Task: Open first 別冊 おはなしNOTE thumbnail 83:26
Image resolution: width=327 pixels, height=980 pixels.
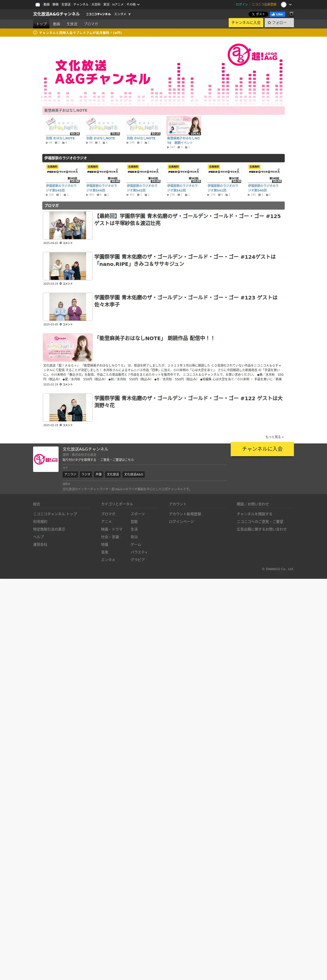Action: coord(62,126)
